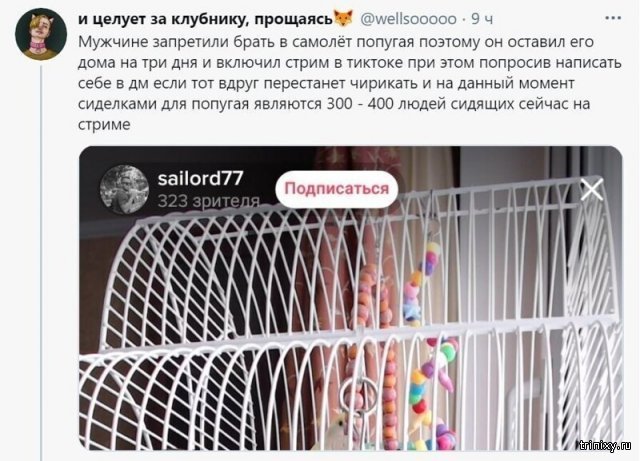Open the tweet author's profile avatar
This screenshot has height=461, width=640.
click(41, 34)
